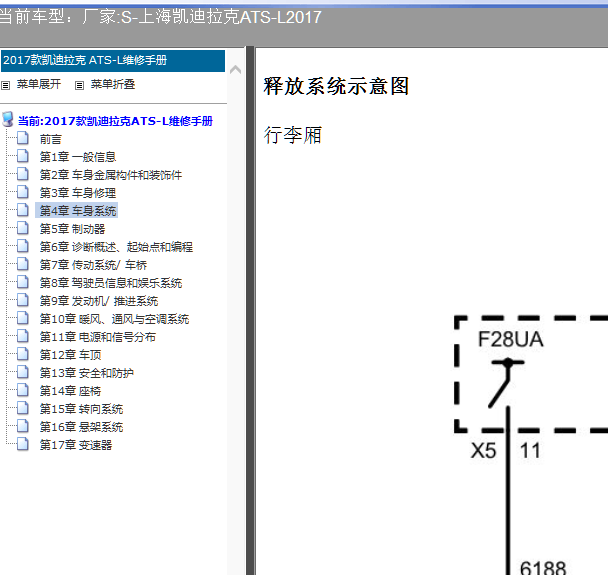Image resolution: width=608 pixels, height=575 pixels.
Task: Select 第13章 安全和防护
Action: point(86,373)
